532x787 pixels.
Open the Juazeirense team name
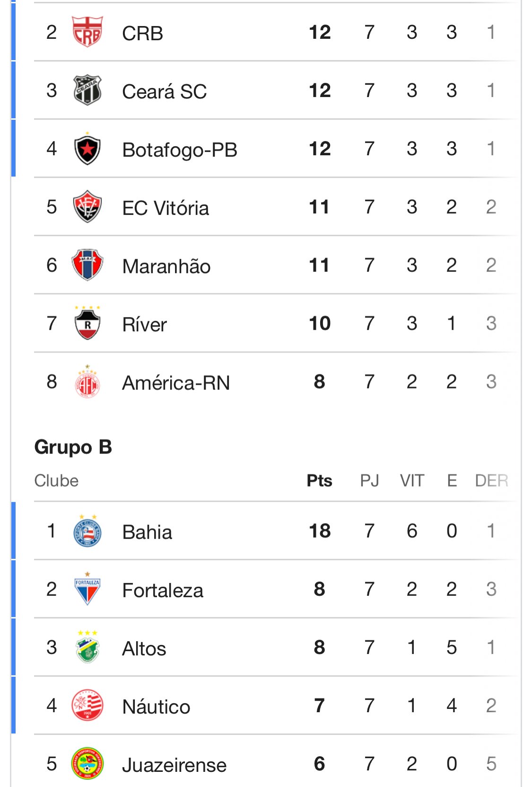[x=174, y=765]
